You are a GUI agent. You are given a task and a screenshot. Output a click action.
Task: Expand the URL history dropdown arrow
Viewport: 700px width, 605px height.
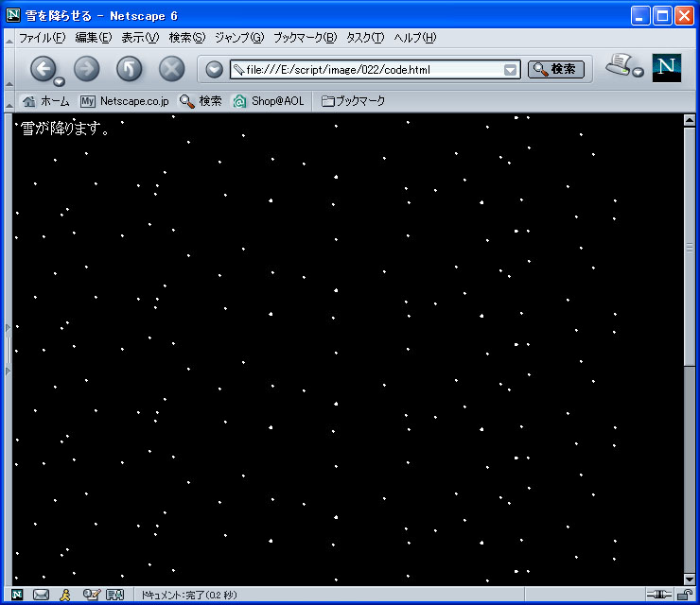pos(510,70)
